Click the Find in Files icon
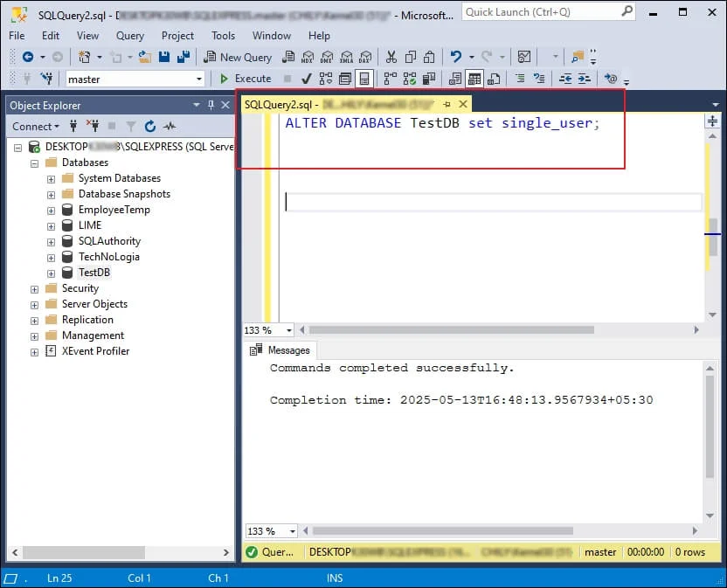 (x=578, y=57)
